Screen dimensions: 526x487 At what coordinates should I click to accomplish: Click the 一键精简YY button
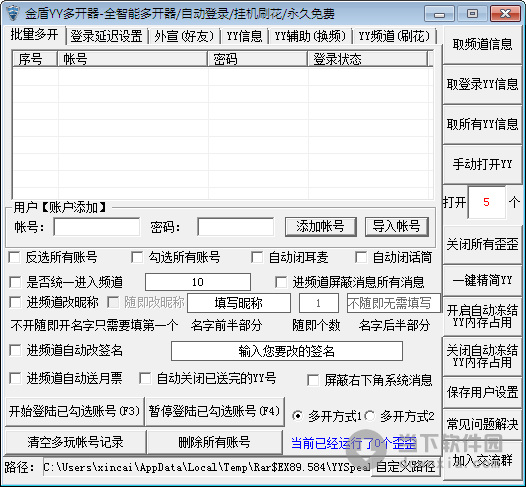482,281
